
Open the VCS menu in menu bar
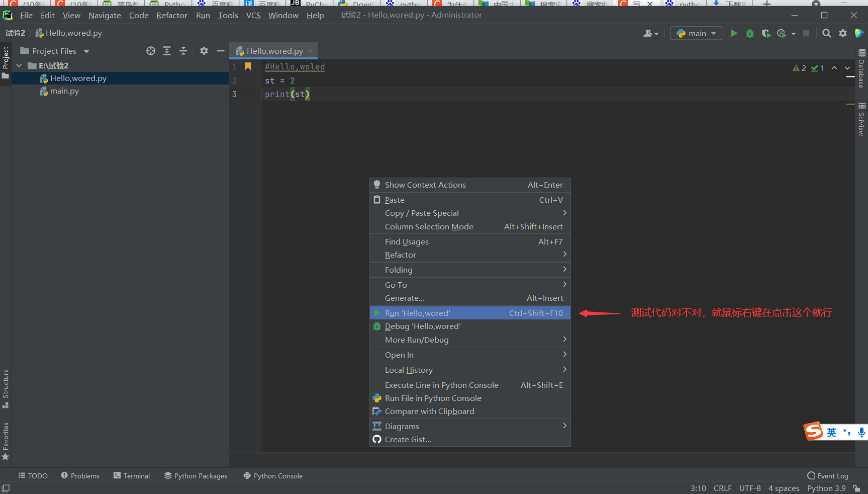click(253, 15)
